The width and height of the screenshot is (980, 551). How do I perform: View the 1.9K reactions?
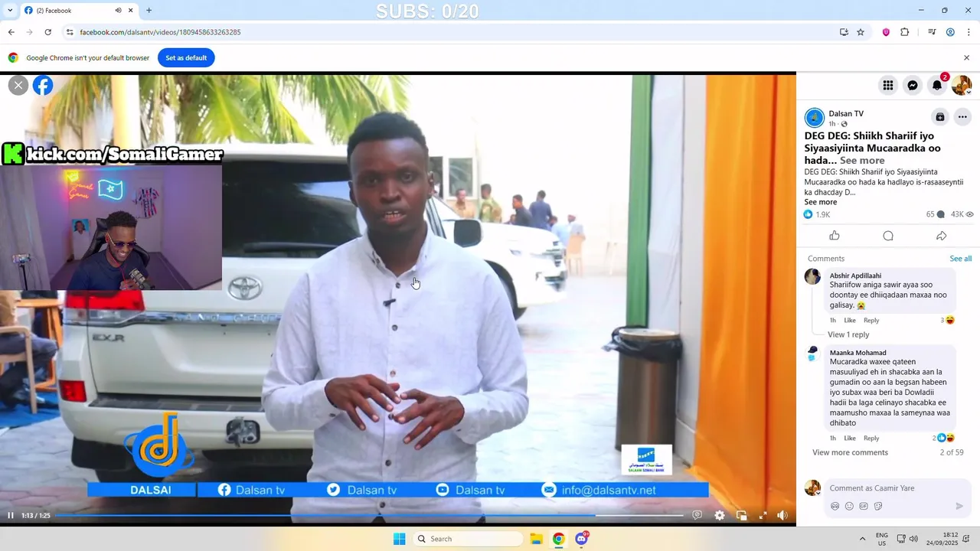click(x=817, y=214)
